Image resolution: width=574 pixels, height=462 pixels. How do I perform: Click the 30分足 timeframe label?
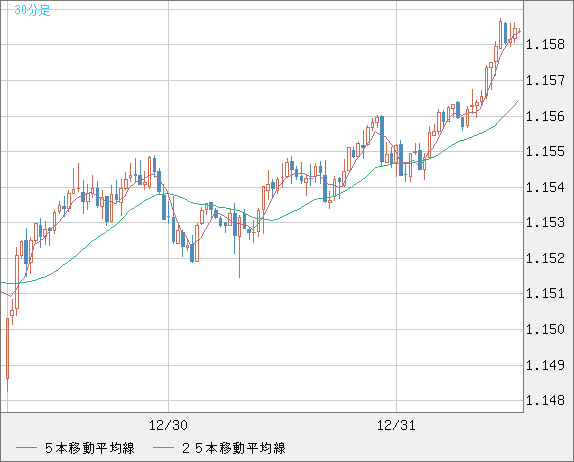32,10
